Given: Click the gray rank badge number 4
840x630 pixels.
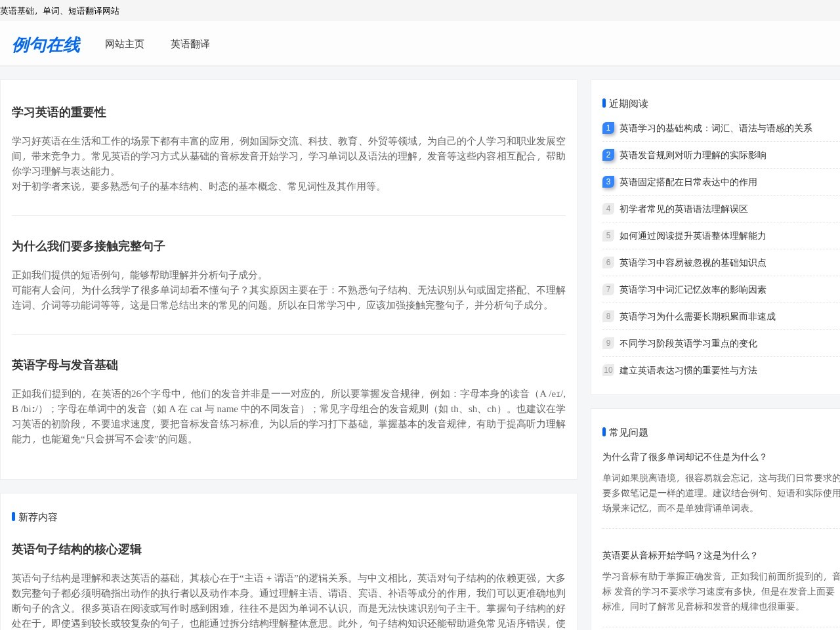Looking at the screenshot, I should tap(608, 209).
